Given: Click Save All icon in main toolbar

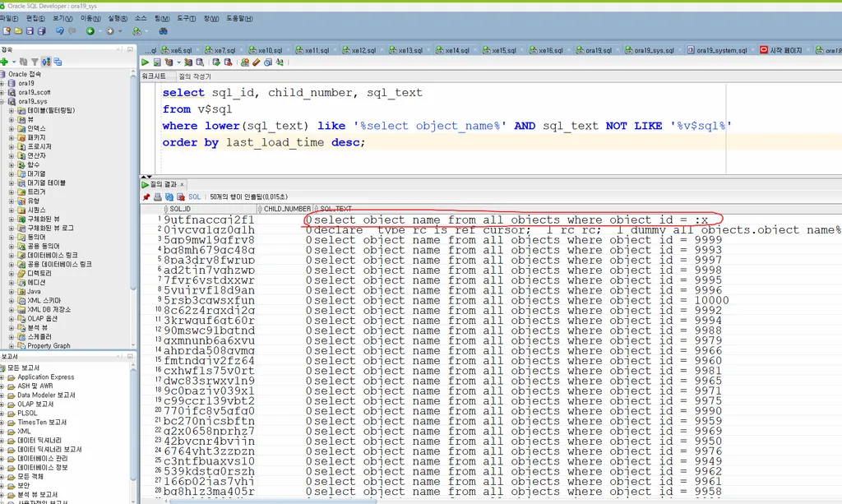Looking at the screenshot, I should tap(41, 31).
